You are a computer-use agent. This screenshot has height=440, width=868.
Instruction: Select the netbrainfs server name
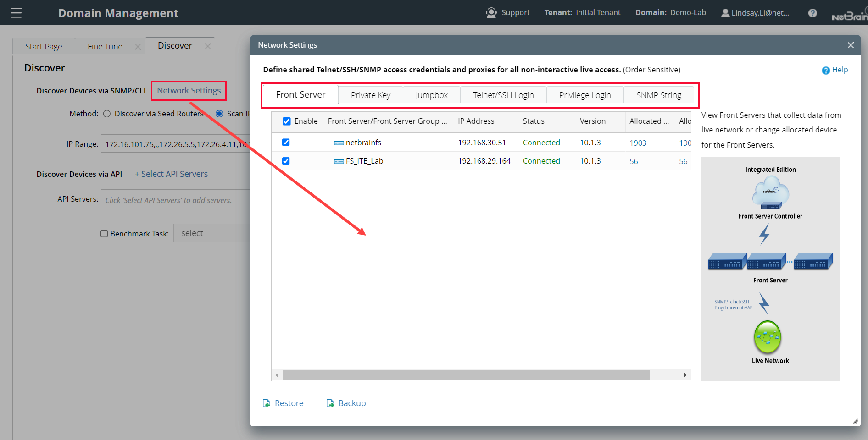pos(363,143)
